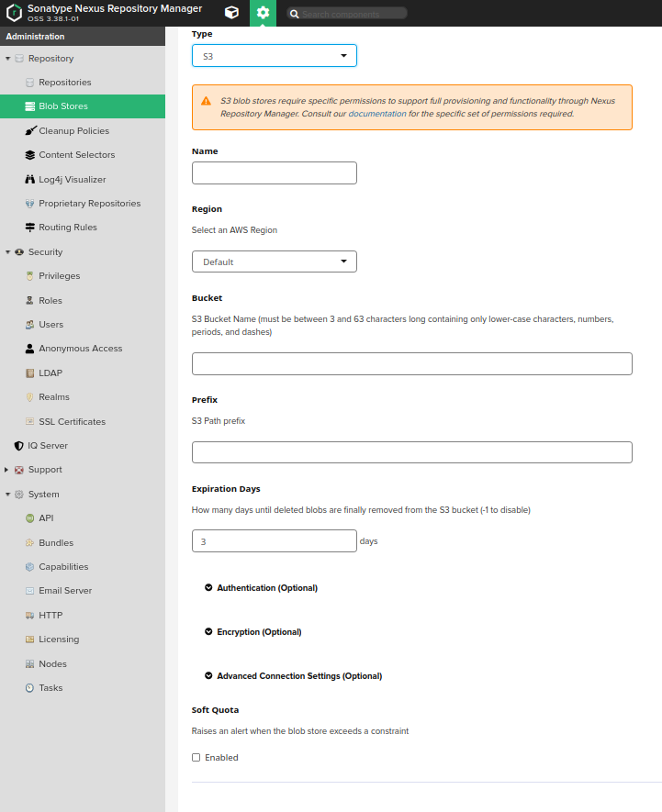This screenshot has width=662, height=812.
Task: Click the Bundles icon
Action: (x=30, y=543)
